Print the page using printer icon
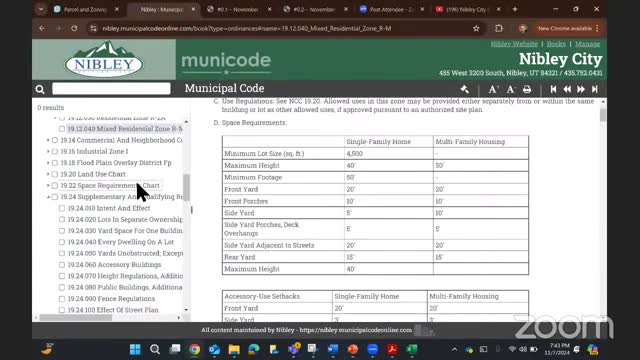Screen dimensions: 640x360 click(527, 89)
